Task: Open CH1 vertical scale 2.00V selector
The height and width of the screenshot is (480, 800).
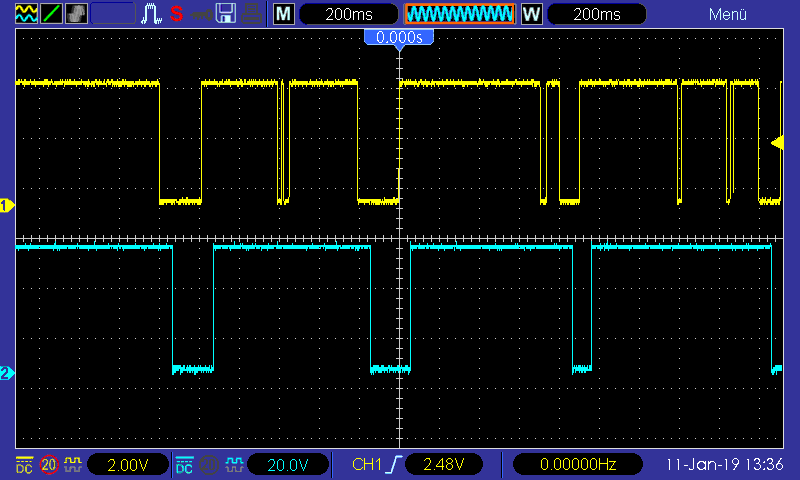Action: click(x=128, y=465)
